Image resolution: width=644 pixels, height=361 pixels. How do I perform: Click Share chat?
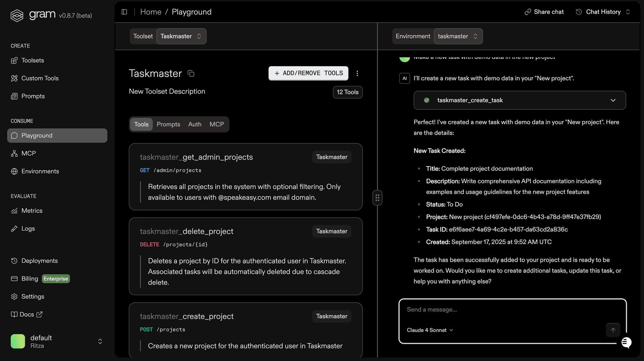(x=544, y=12)
